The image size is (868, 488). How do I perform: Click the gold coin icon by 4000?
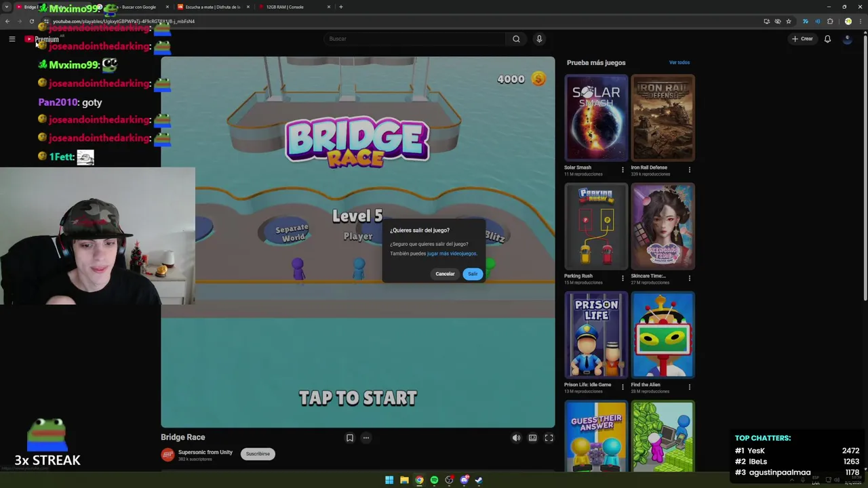click(x=538, y=79)
